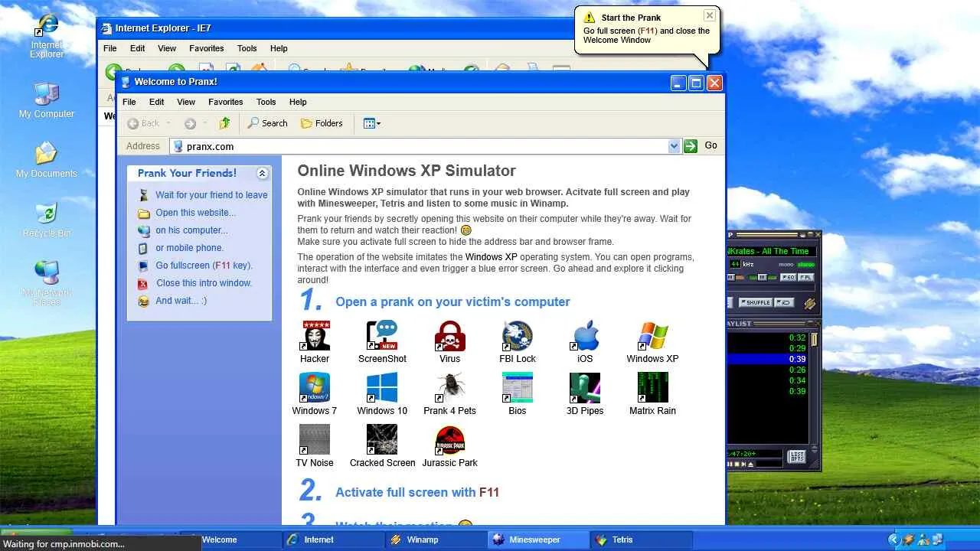
Task: Open the 3D Pipes prank
Action: [585, 394]
